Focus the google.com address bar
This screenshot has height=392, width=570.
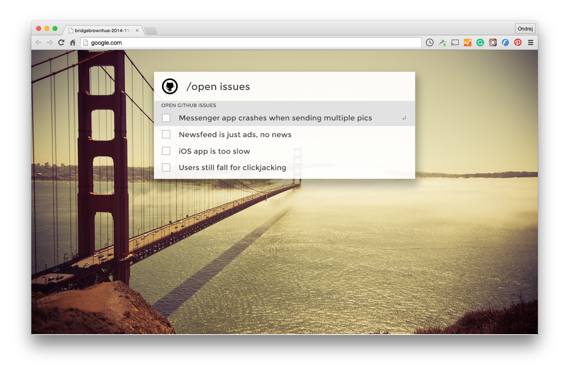coord(252,43)
